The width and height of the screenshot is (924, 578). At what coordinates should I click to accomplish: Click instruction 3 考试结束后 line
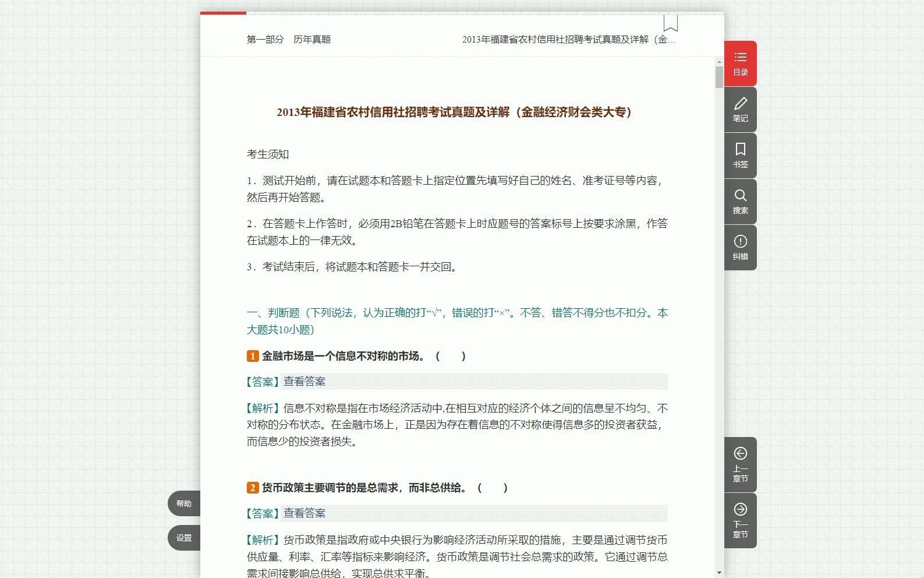(x=354, y=267)
